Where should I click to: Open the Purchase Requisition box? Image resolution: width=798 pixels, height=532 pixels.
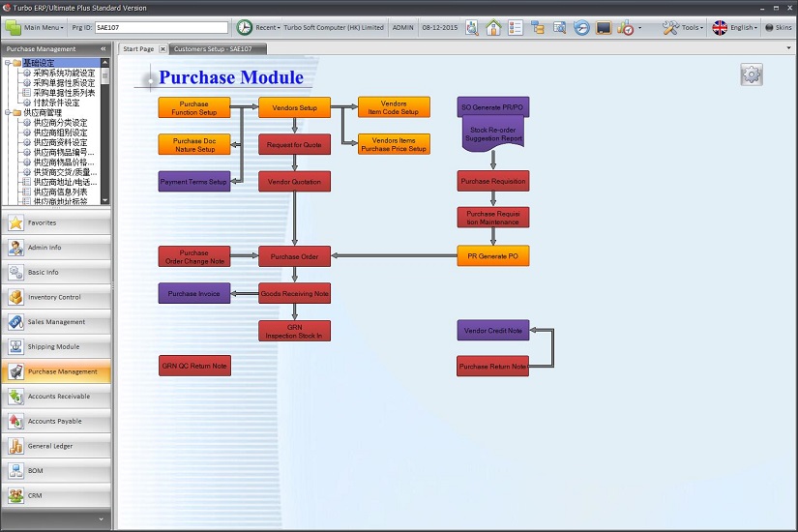(x=492, y=181)
